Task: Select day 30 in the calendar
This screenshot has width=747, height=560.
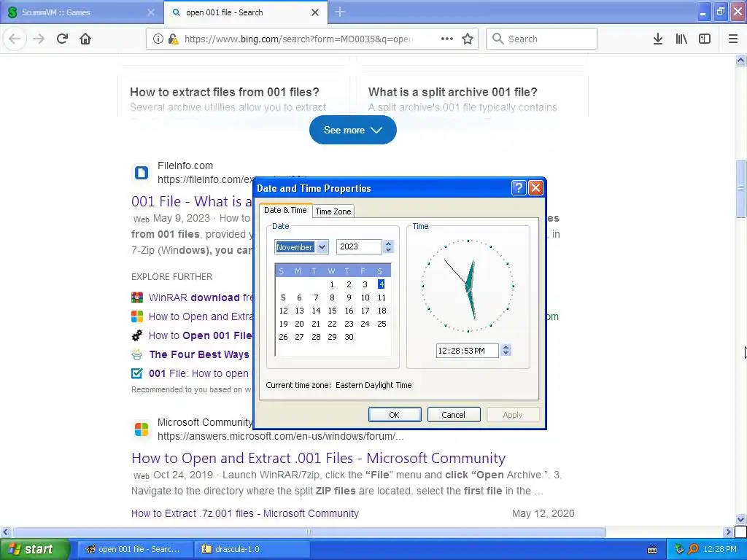Action: click(x=349, y=337)
